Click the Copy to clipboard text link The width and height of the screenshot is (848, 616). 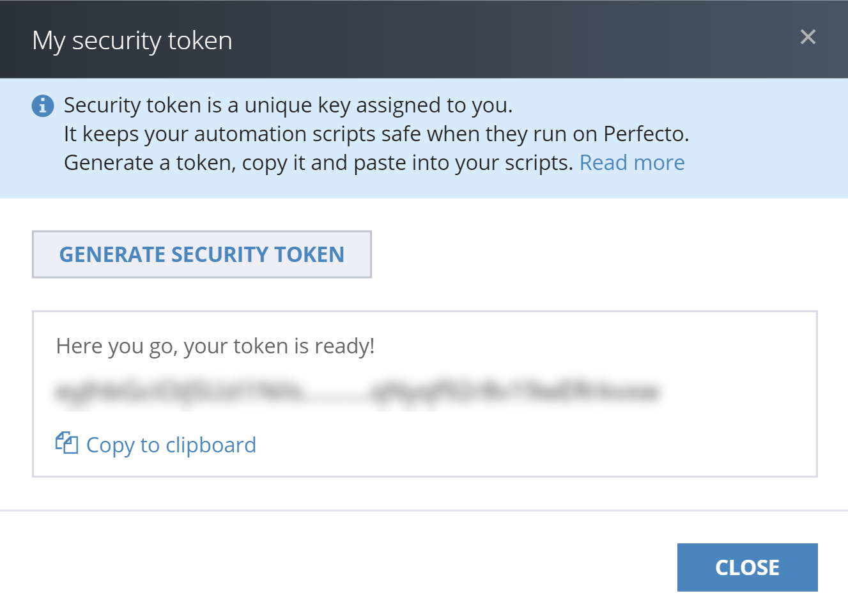tap(171, 445)
